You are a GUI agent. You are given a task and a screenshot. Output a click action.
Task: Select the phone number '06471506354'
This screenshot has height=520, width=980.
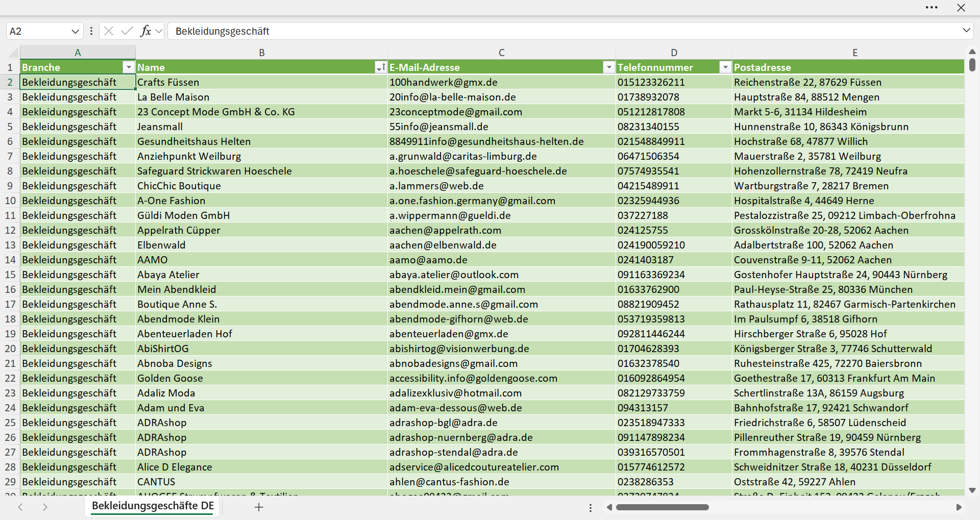[674, 156]
